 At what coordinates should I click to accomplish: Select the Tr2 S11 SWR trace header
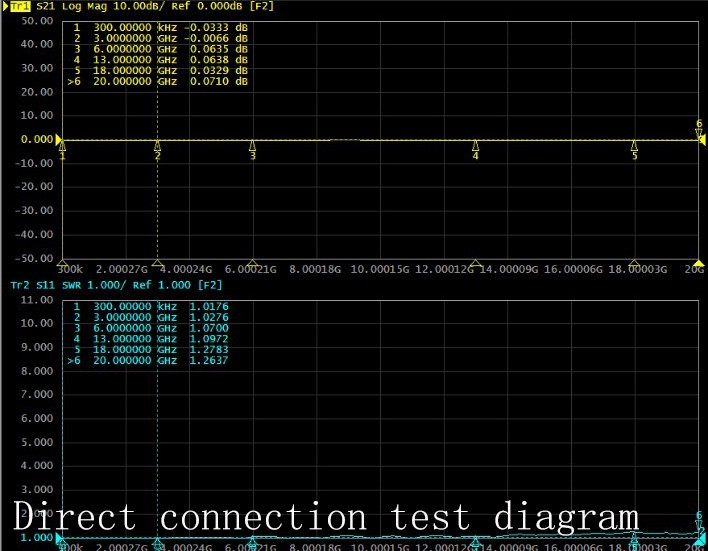coord(116,285)
